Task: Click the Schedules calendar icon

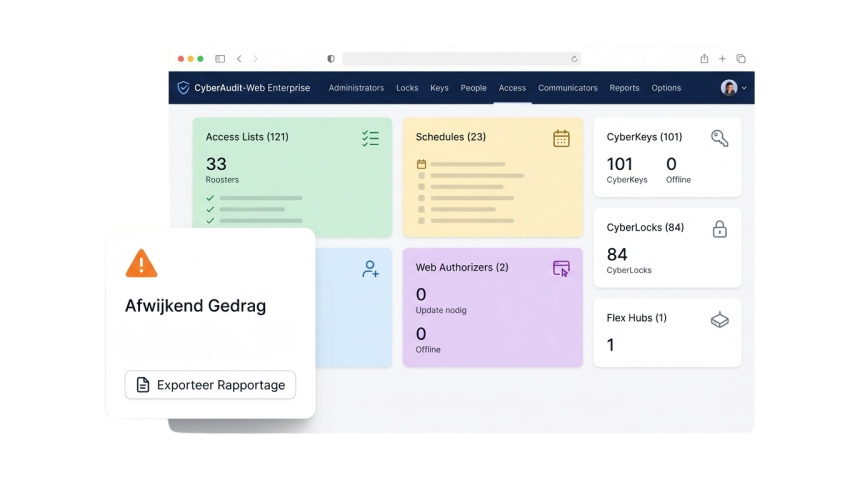Action: click(561, 138)
